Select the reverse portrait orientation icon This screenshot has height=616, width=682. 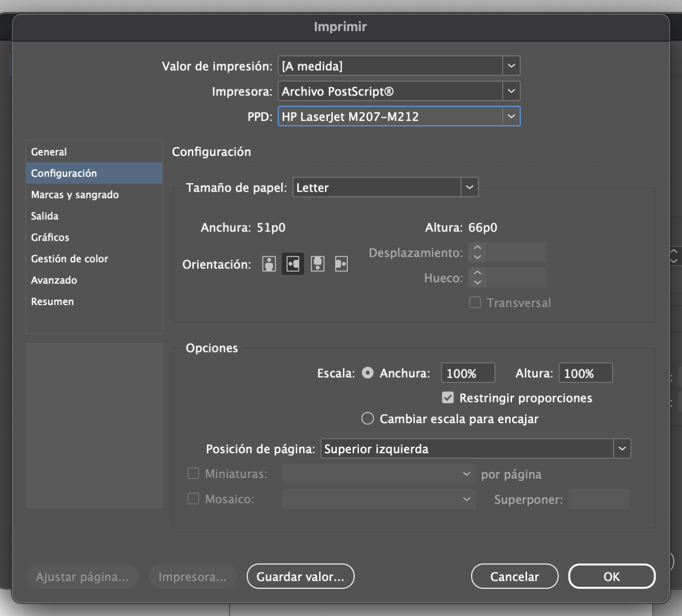tap(318, 264)
